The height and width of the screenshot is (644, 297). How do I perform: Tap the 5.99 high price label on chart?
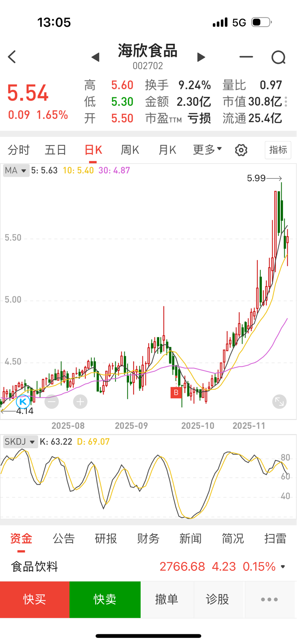[x=256, y=178]
